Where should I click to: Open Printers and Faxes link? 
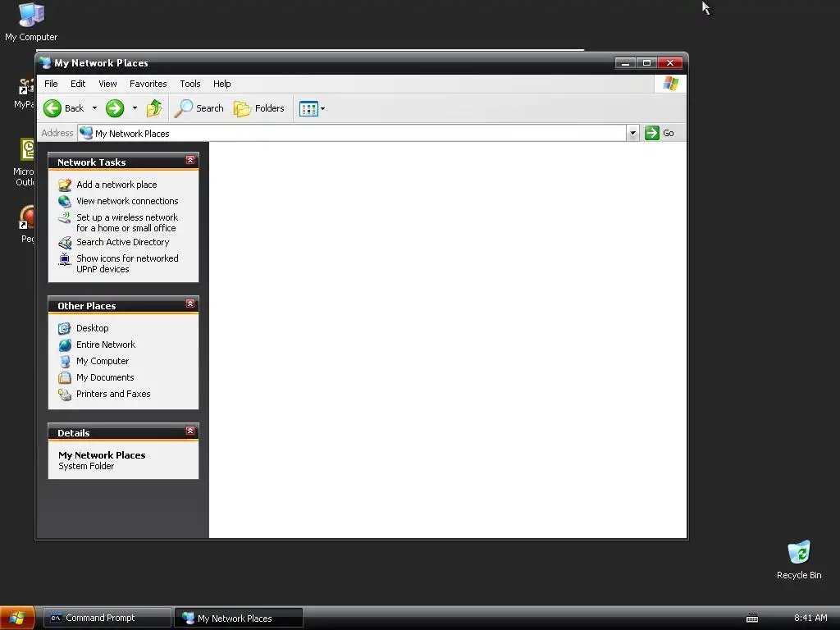pyautogui.click(x=113, y=394)
